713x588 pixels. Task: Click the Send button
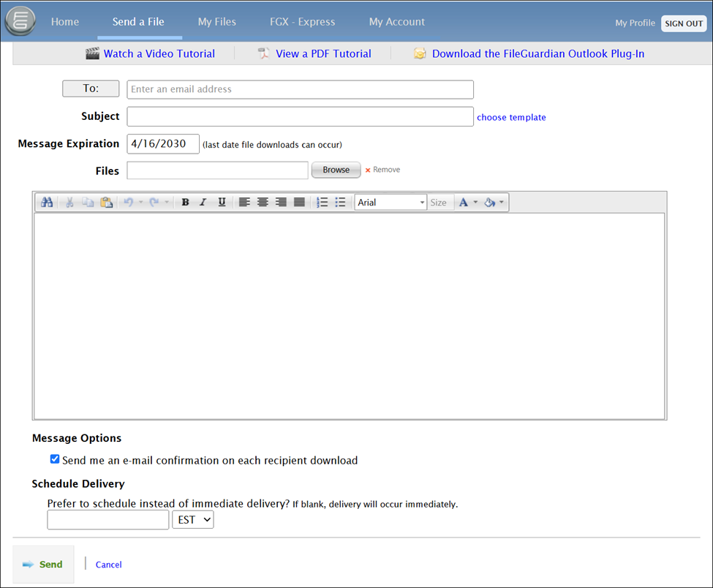(43, 565)
